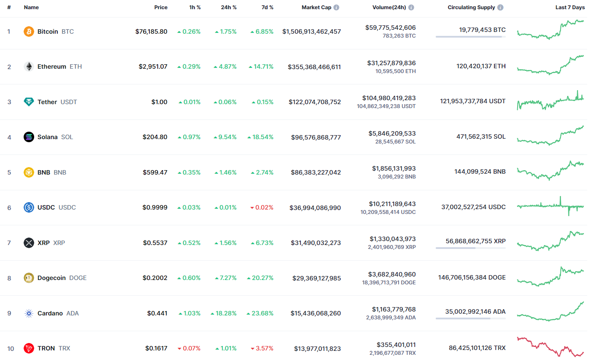Click the Solana logo icon
596x364 pixels.
pyautogui.click(x=28, y=137)
